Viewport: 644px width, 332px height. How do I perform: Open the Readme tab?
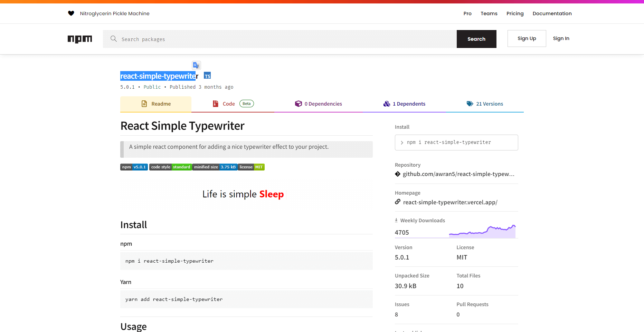(x=156, y=104)
